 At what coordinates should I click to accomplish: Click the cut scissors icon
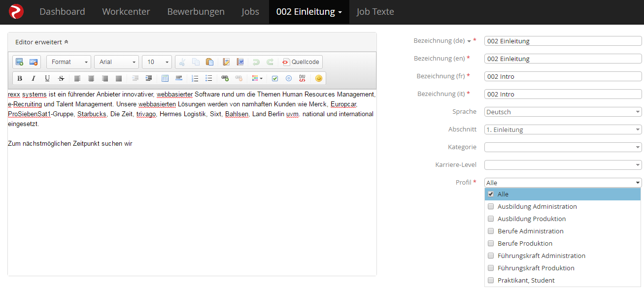tap(182, 62)
